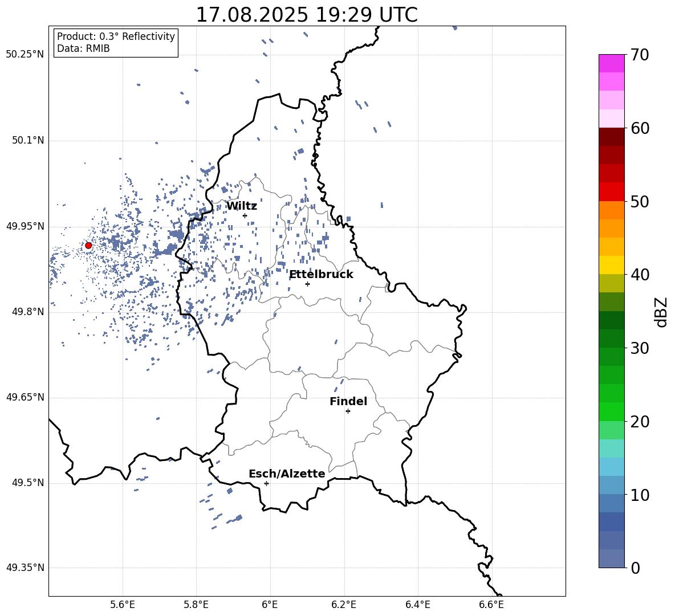Image resolution: width=675 pixels, height=616 pixels.
Task: Click the 10 tick on colorbar
Action: (640, 495)
